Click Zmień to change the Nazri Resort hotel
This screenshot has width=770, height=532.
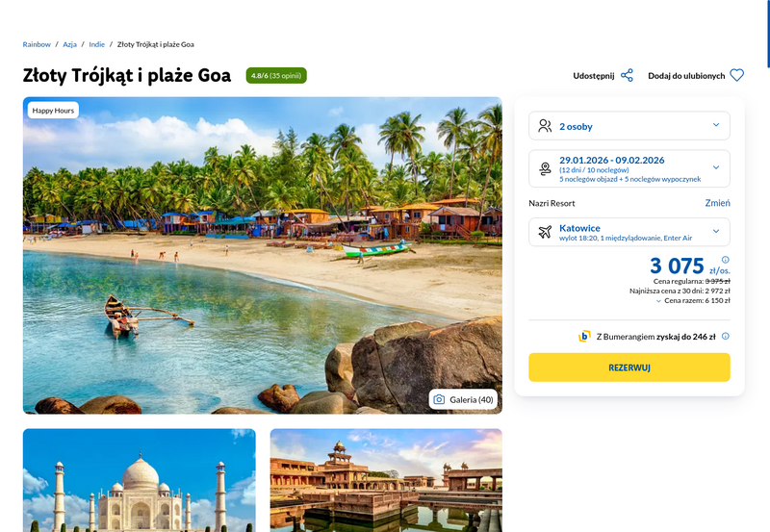click(717, 203)
